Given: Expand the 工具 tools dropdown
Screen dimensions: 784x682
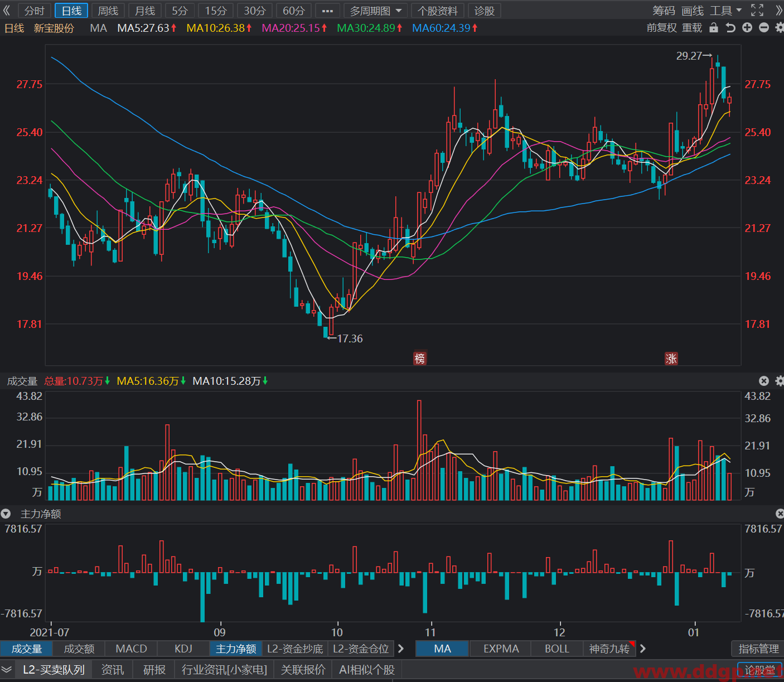Looking at the screenshot, I should click(725, 11).
